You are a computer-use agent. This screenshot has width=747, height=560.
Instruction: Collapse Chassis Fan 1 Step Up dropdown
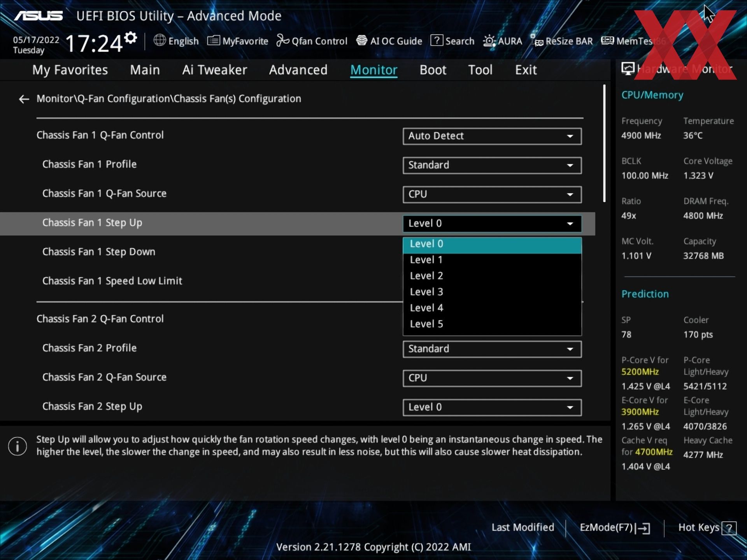pyautogui.click(x=492, y=224)
